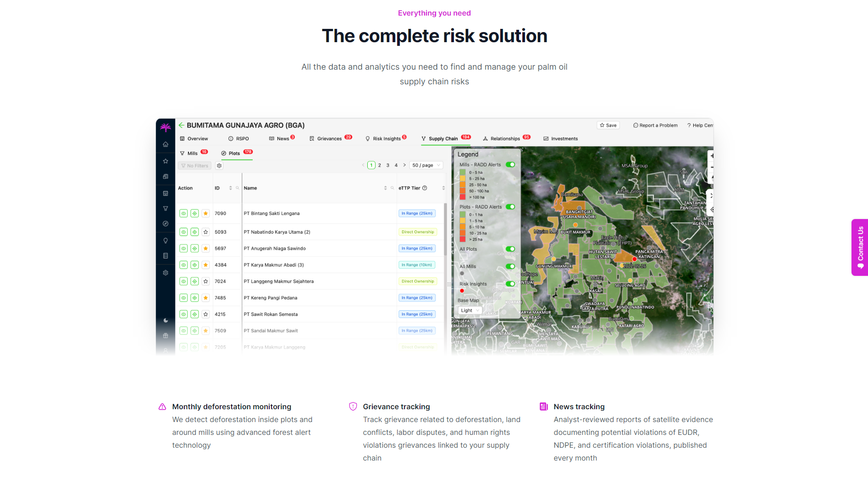
Task: Click the row name PT Sawit Rokan Semesta
Action: pos(271,314)
